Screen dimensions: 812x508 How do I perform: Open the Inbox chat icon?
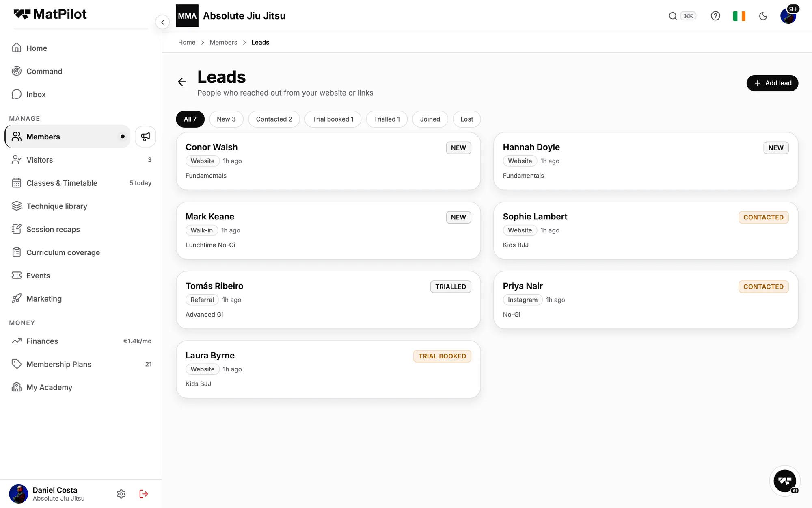tap(17, 94)
